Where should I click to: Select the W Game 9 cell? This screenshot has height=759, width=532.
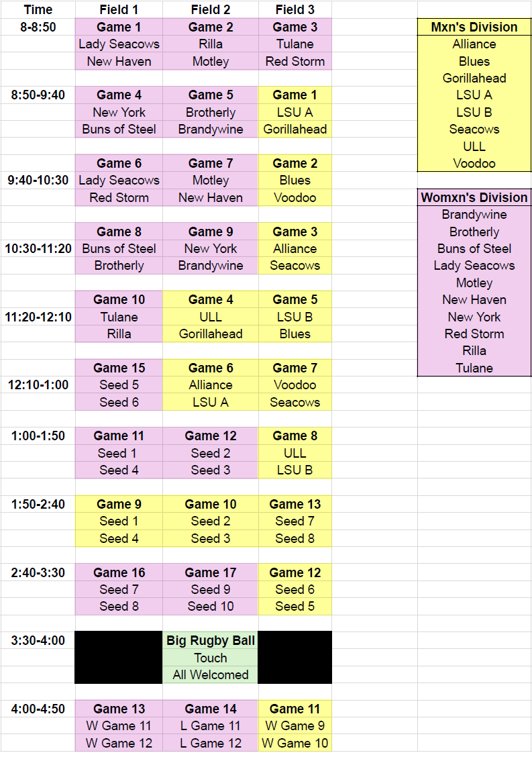(295, 726)
